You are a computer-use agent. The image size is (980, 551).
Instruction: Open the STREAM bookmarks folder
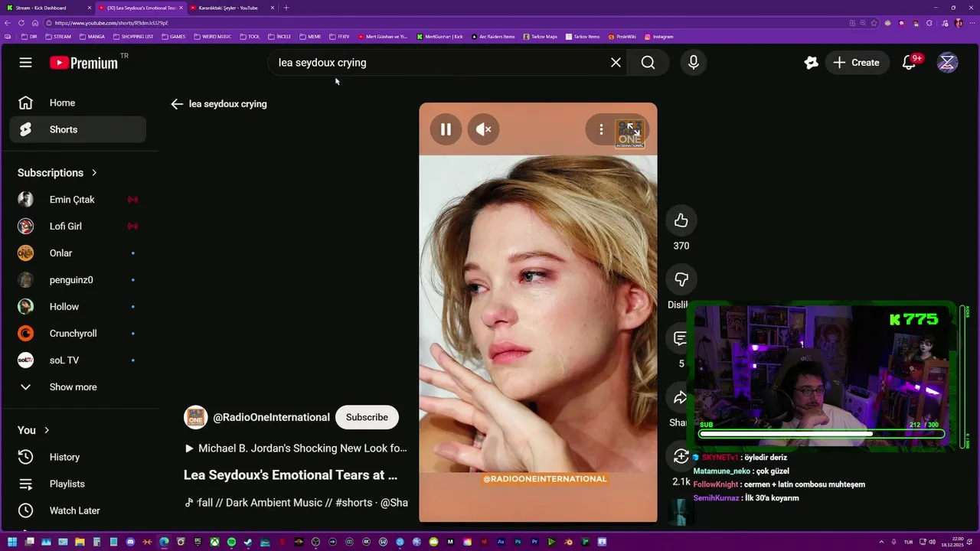tap(58, 37)
